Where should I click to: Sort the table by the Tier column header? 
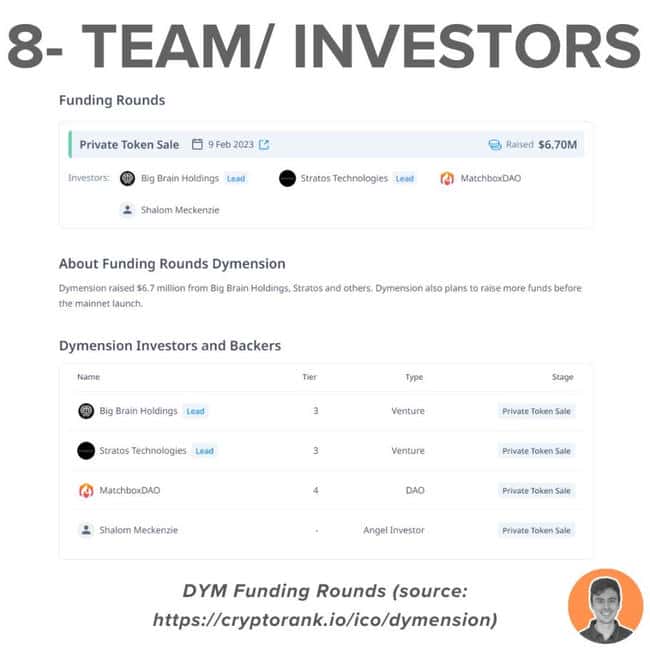(309, 377)
